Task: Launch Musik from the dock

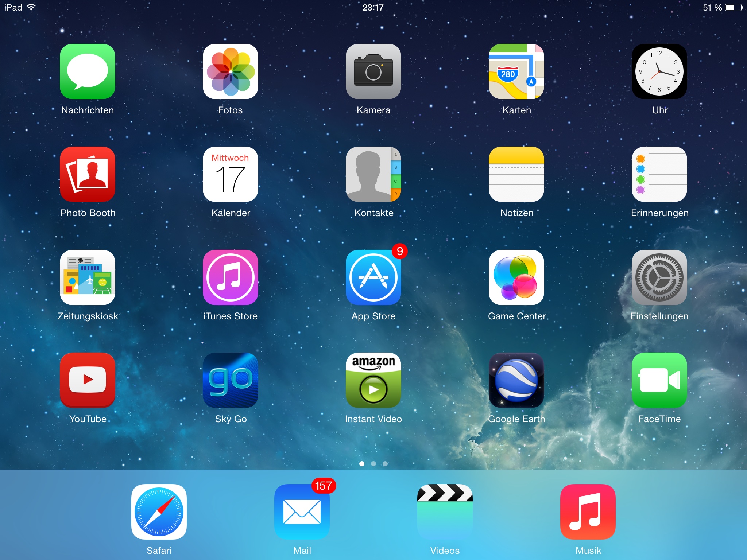Action: coord(588,512)
